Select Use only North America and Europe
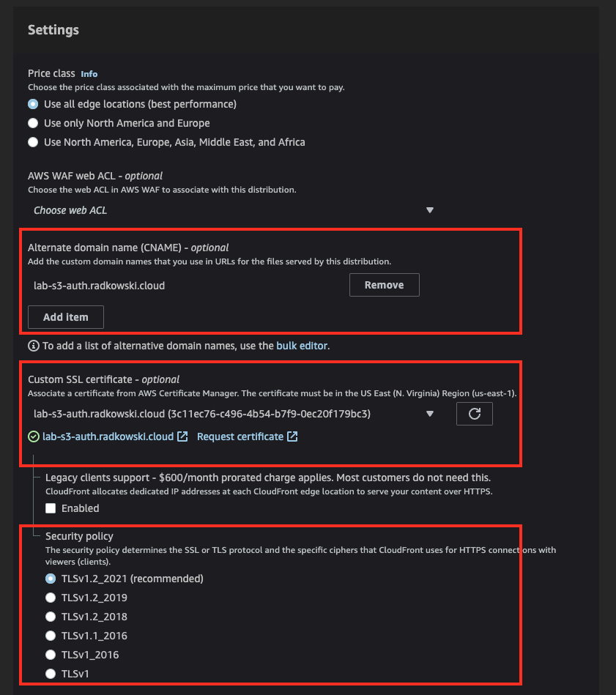 (x=33, y=123)
